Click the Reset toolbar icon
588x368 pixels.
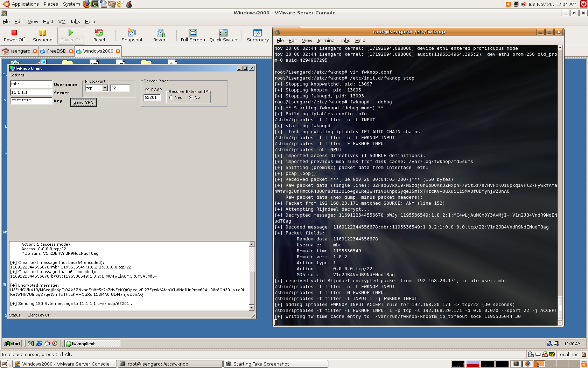click(x=99, y=35)
